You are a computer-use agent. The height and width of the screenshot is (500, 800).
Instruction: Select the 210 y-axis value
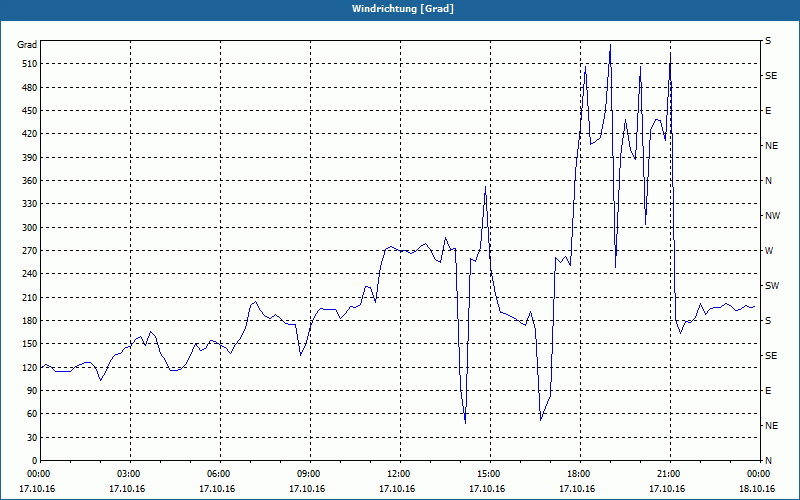coord(30,297)
